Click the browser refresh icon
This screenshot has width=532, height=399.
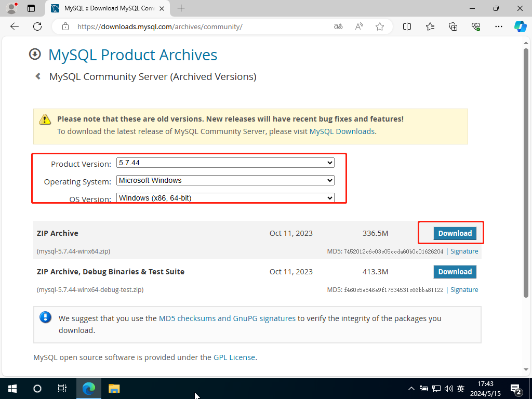(37, 26)
